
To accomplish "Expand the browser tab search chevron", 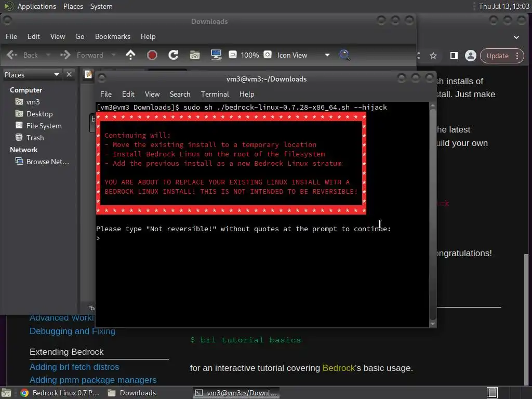I will 516,37.
